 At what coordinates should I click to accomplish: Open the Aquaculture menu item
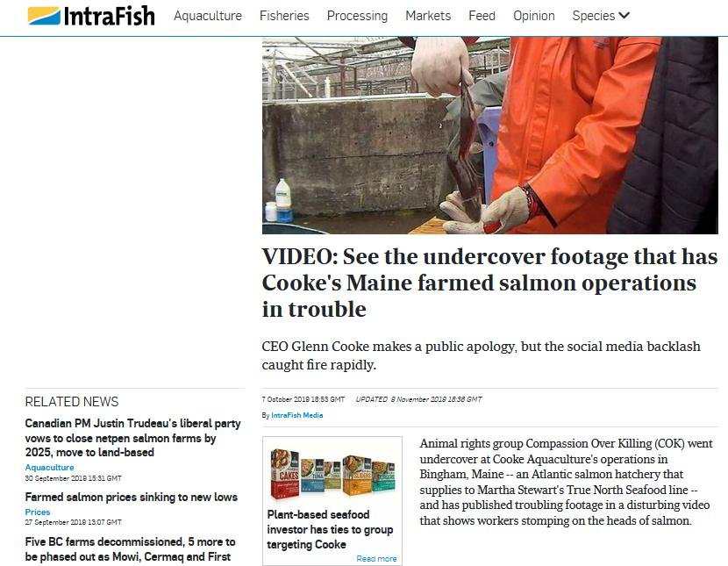pyautogui.click(x=208, y=16)
